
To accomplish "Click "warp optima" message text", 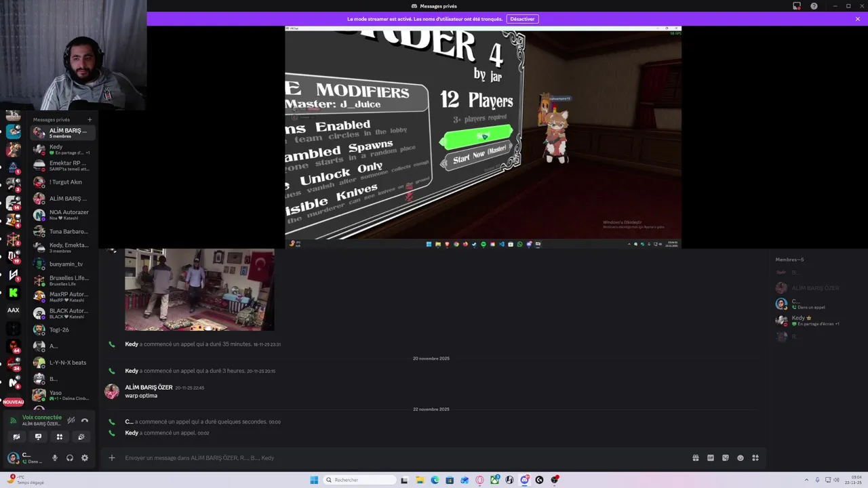I will tap(141, 396).
